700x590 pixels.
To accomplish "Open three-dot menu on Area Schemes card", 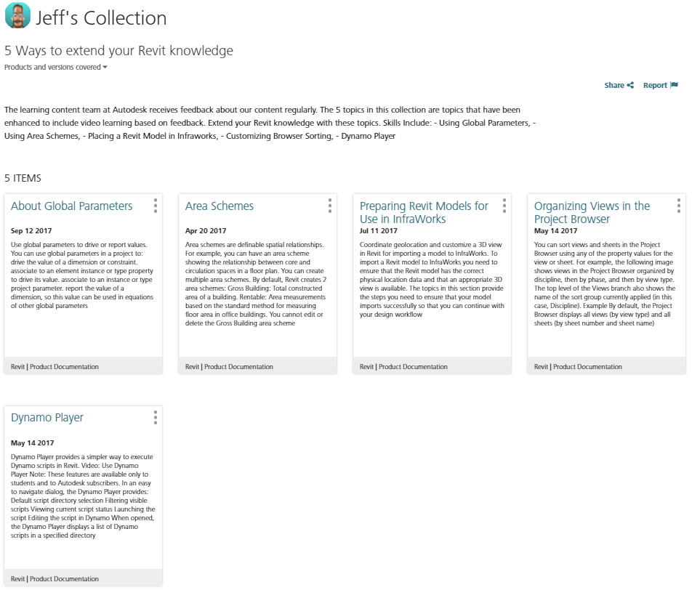I will [330, 206].
